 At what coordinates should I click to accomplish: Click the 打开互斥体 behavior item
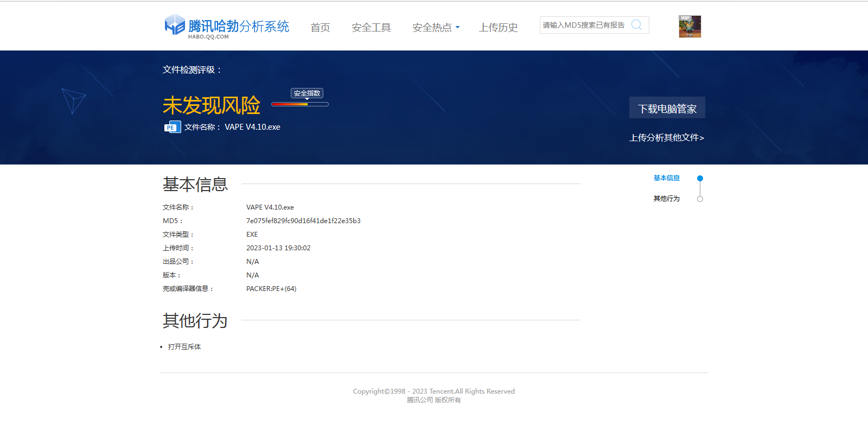184,347
